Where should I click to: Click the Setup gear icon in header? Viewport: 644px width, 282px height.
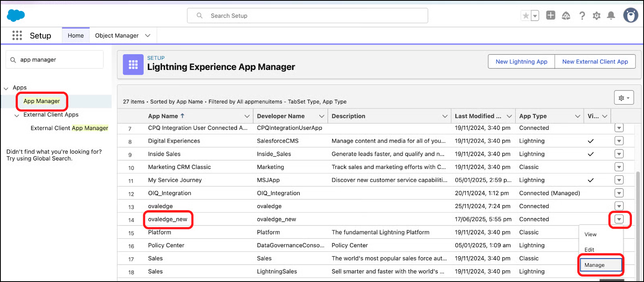click(x=596, y=16)
